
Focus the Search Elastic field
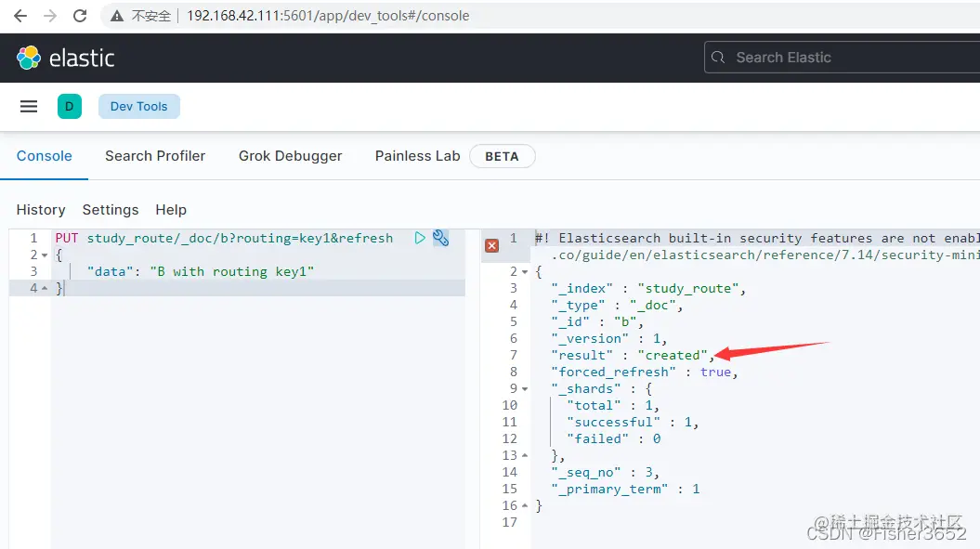842,58
